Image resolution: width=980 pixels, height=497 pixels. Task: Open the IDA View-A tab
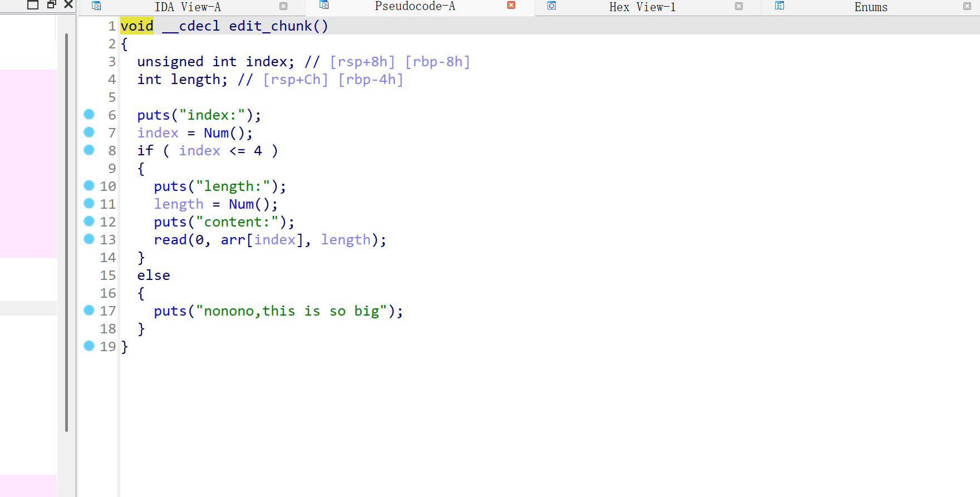click(188, 7)
